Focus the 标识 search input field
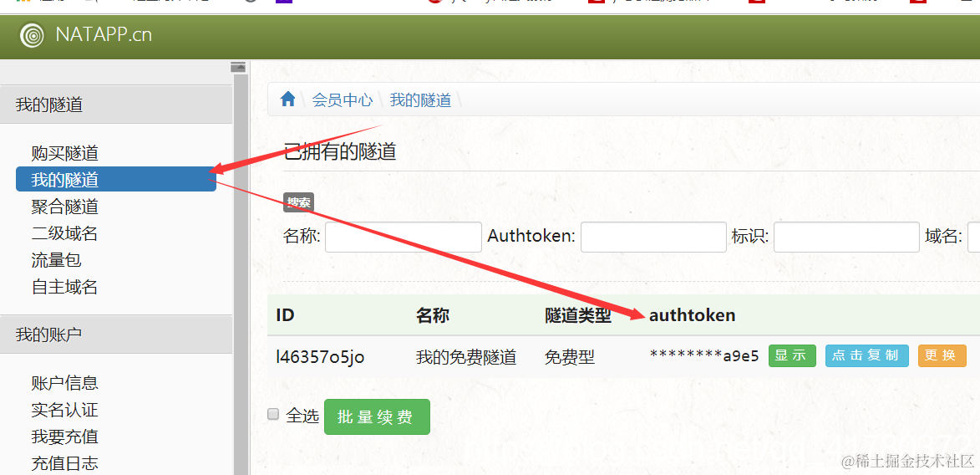980x475 pixels. (846, 238)
